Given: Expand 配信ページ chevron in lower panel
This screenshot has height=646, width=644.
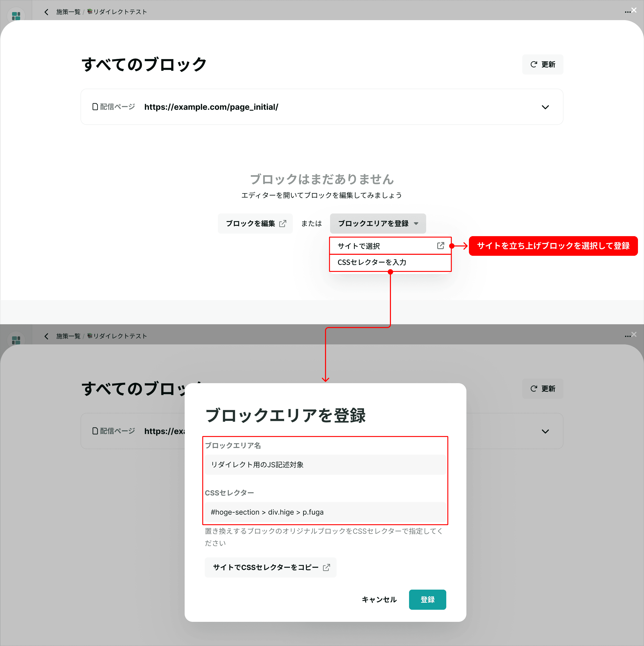Looking at the screenshot, I should (545, 432).
